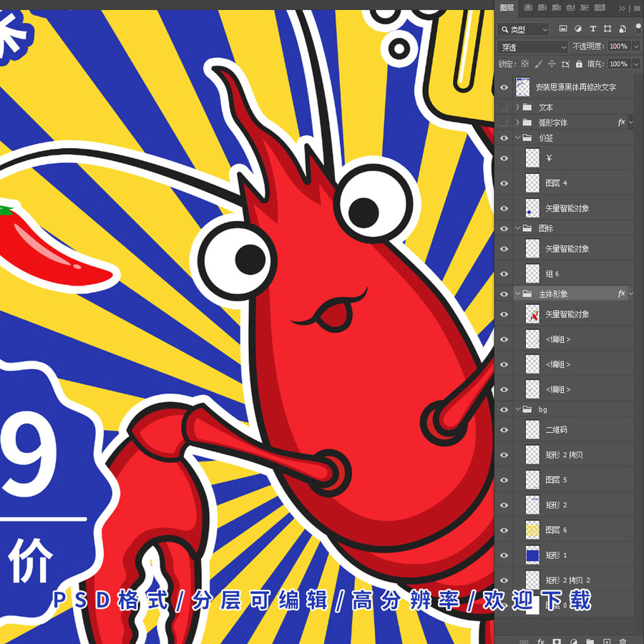Switch to the 通道 channels tab
Screen dimensions: 644x644
pyautogui.click(x=528, y=8)
